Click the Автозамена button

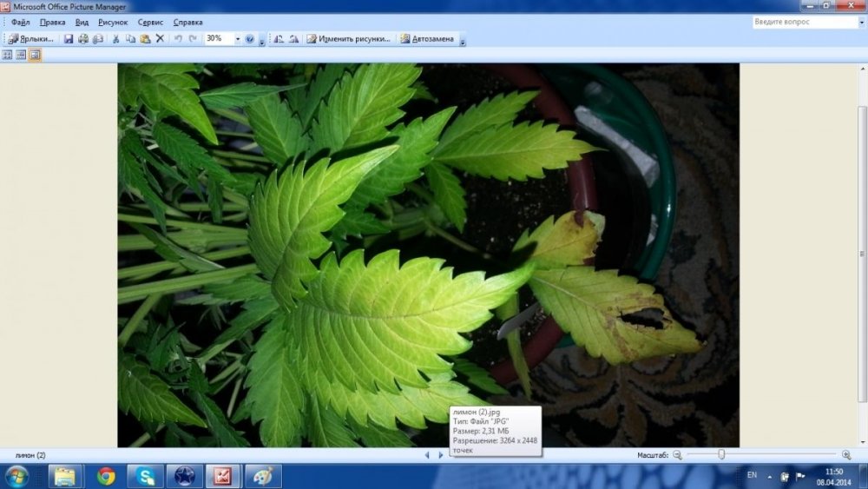coord(427,39)
